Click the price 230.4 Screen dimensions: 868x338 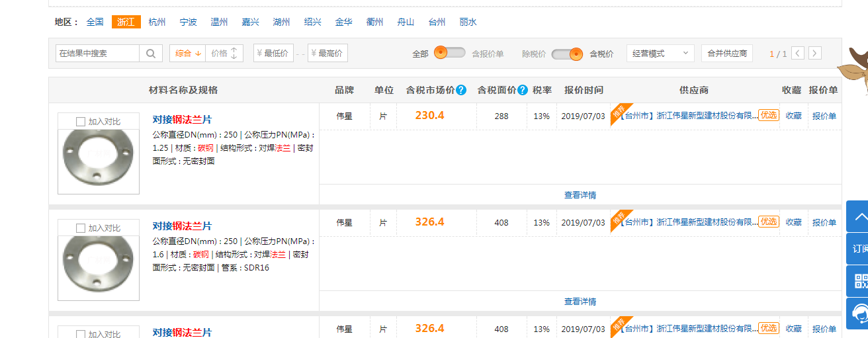click(429, 115)
